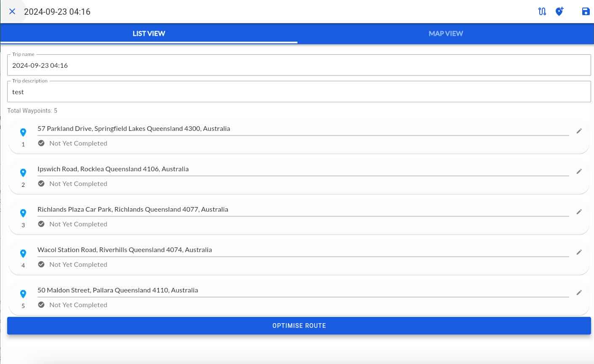This screenshot has width=594, height=364.
Task: Save the trip with the floppy disk icon
Action: click(x=586, y=11)
